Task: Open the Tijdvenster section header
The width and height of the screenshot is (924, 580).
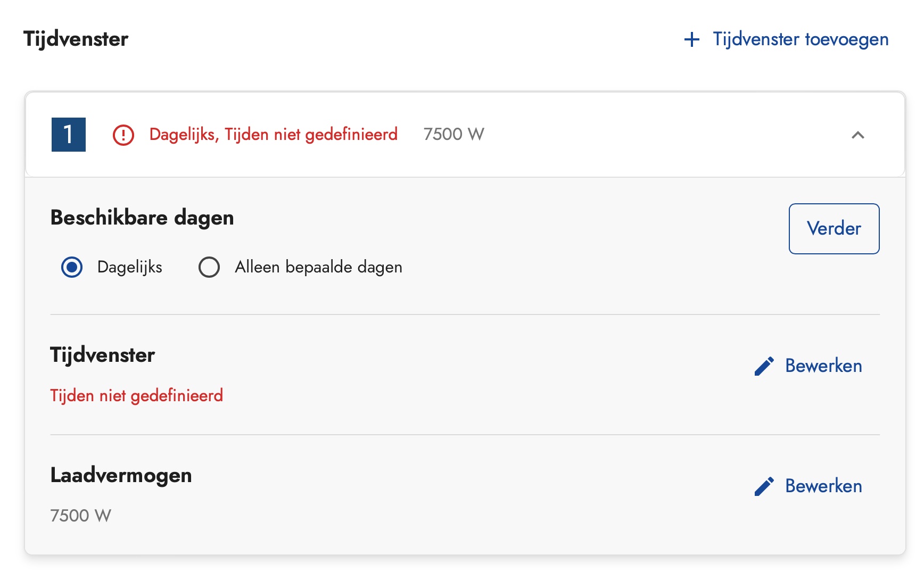Action: tap(76, 38)
